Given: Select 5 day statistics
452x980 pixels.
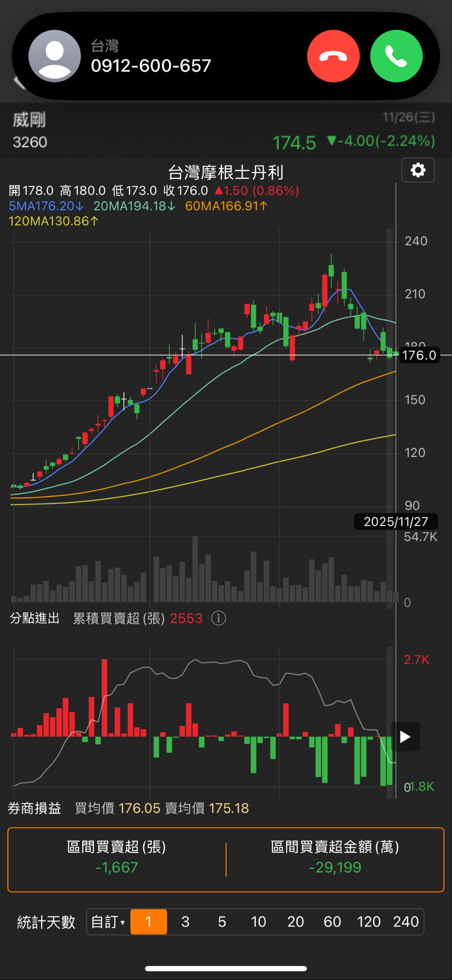Looking at the screenshot, I should click(222, 922).
